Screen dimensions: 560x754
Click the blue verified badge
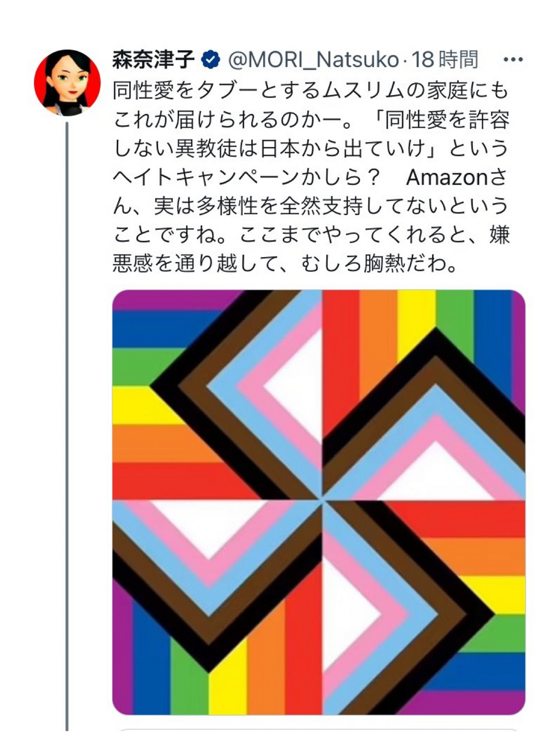point(210,60)
